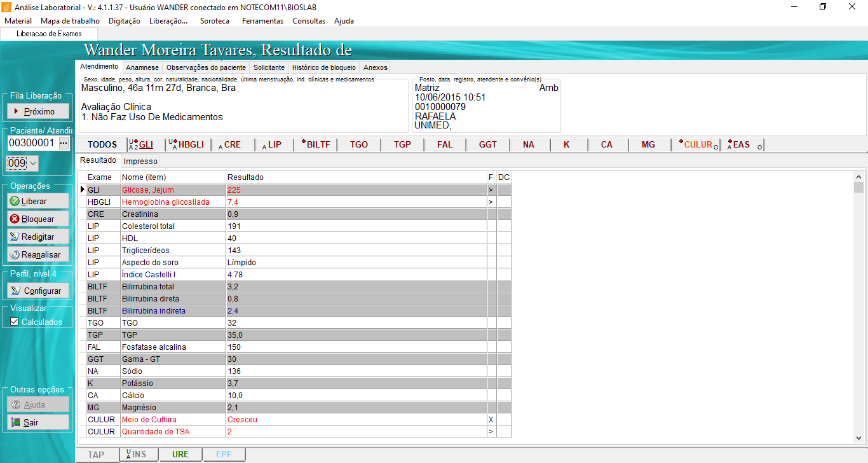Screen dimensions: 868x463
Task: Switch to the Anamnese tab
Action: click(x=142, y=67)
